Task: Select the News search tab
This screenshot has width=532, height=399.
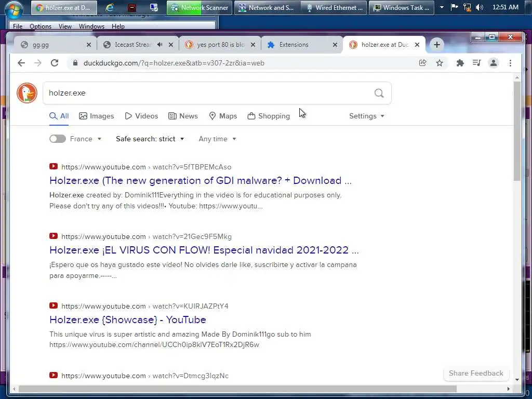Action: click(183, 116)
